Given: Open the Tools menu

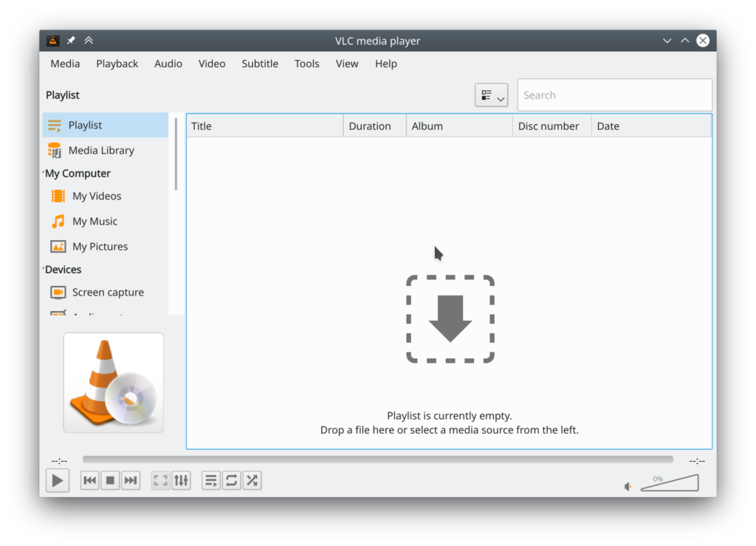Looking at the screenshot, I should coord(306,64).
